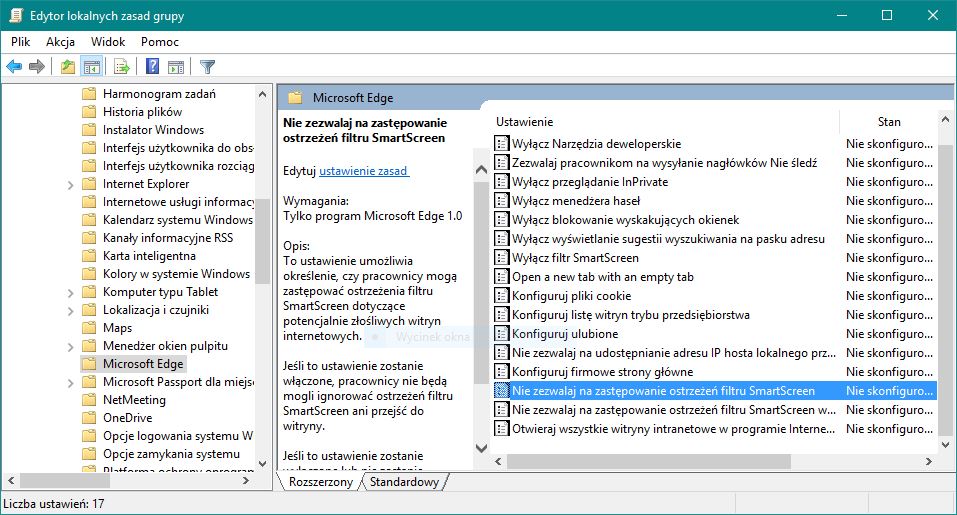Click the Back arrow toolbar icon

click(14, 67)
